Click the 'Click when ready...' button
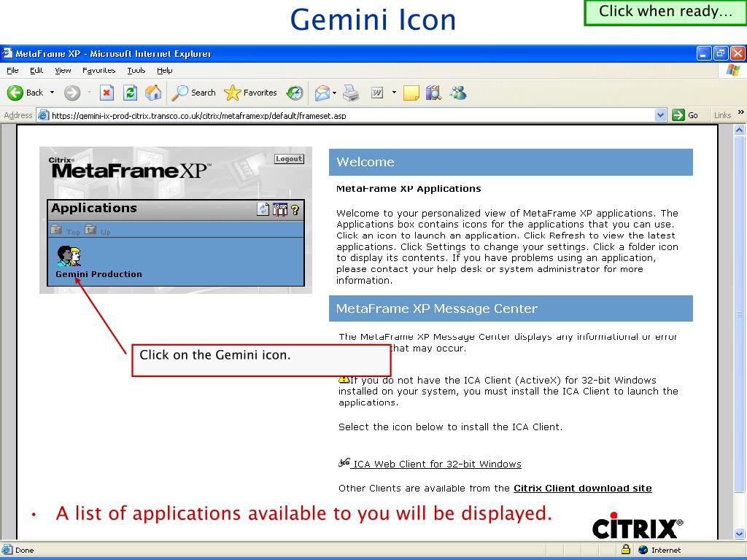Image resolution: width=747 pixels, height=560 pixels. pyautogui.click(x=665, y=12)
